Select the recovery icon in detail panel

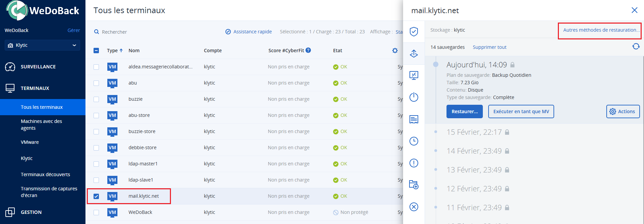click(x=414, y=54)
